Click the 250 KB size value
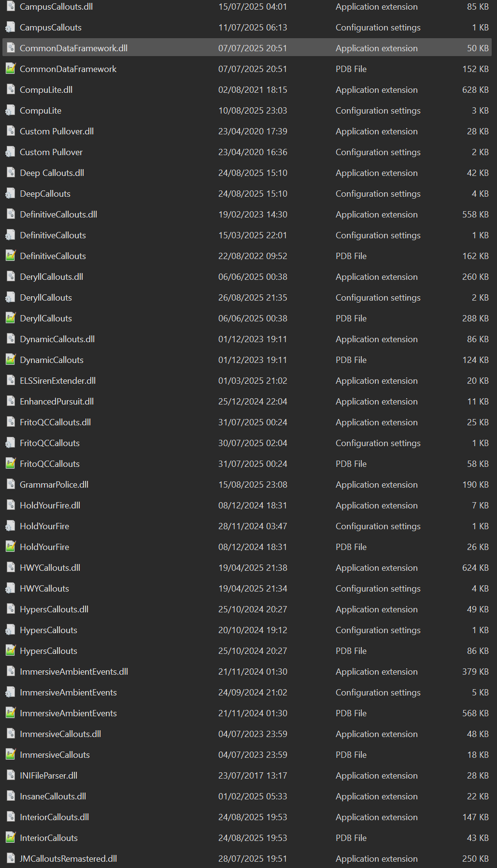The width and height of the screenshot is (497, 868). coord(475,859)
